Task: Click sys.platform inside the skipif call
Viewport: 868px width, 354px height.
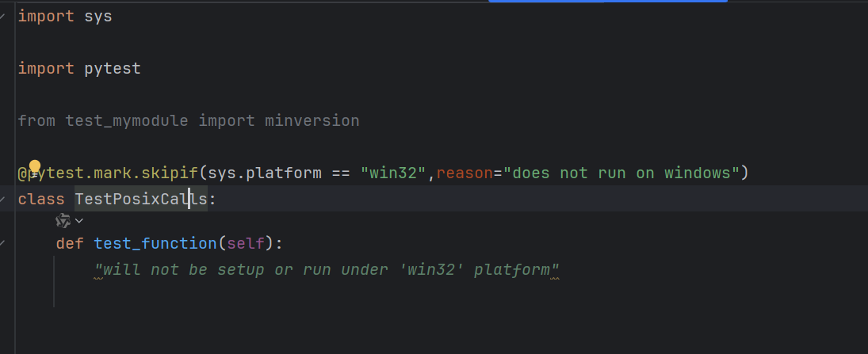Action: (265, 173)
